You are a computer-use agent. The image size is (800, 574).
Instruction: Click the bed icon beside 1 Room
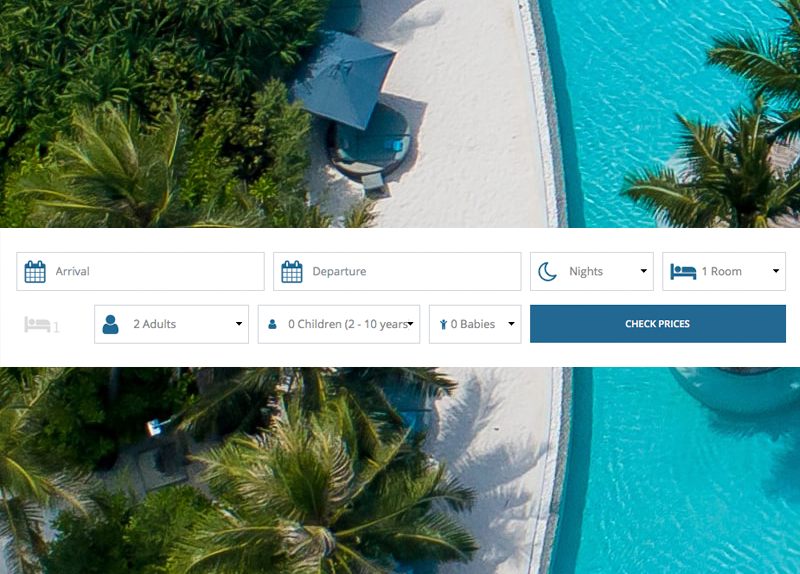pos(683,272)
